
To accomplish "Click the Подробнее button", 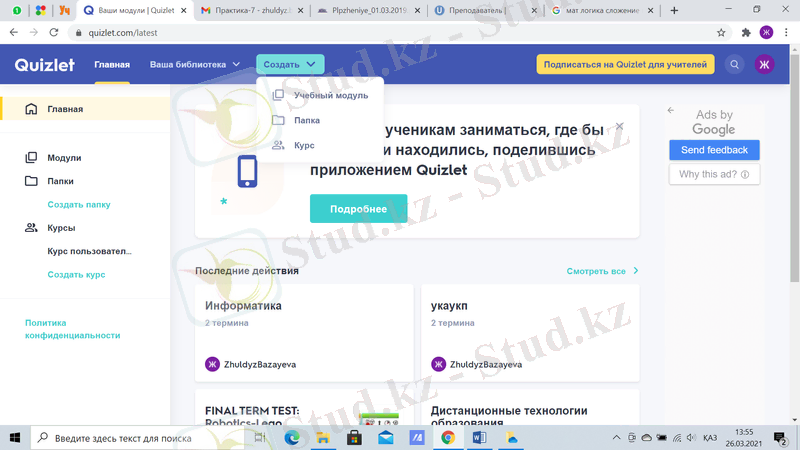I will point(358,209).
